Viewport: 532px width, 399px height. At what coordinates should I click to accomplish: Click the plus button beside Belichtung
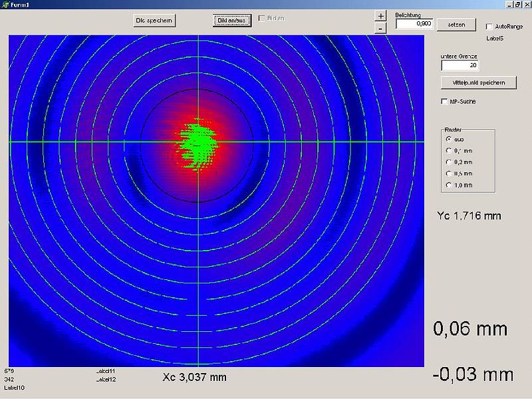380,16
